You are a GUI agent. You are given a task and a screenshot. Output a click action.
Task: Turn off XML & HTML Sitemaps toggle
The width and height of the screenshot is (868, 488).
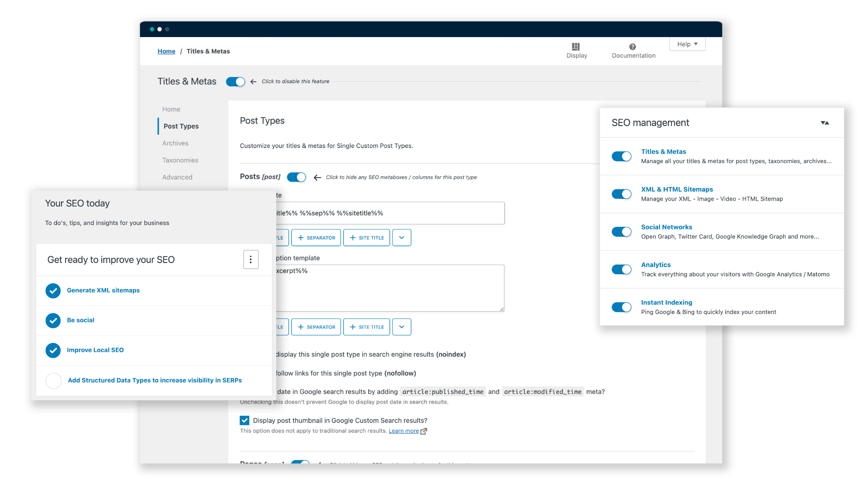[622, 194]
